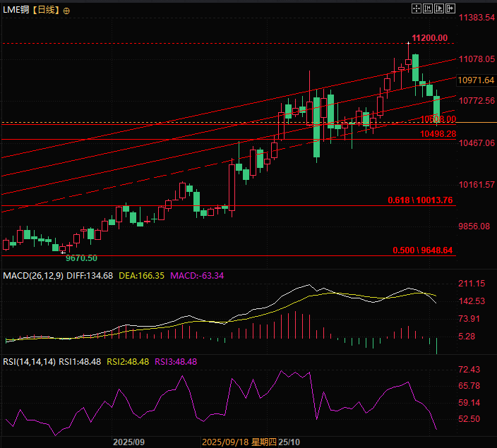Click the 10467.06 axis value
This screenshot has width=497, height=448.
477,143
